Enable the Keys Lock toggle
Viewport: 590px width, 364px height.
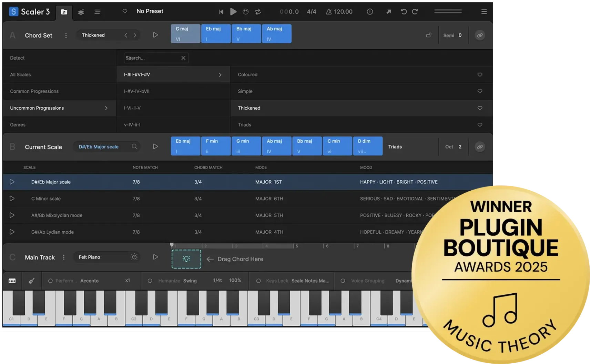pos(258,281)
